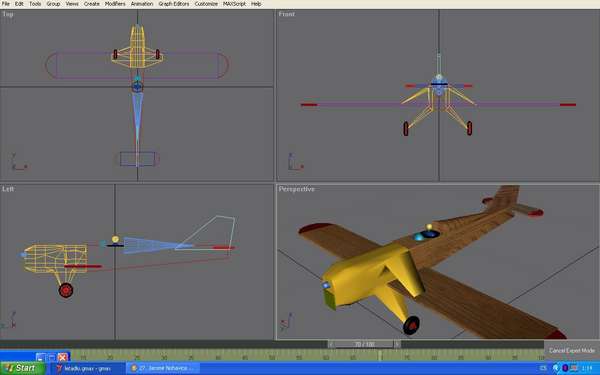
Task: Click the Left viewport label
Action: tap(8, 189)
